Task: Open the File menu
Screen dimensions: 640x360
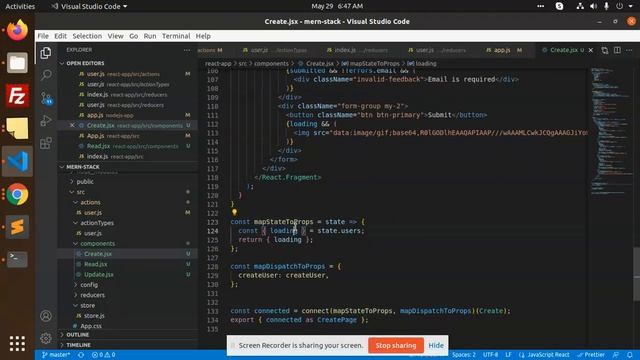Action: (43, 36)
